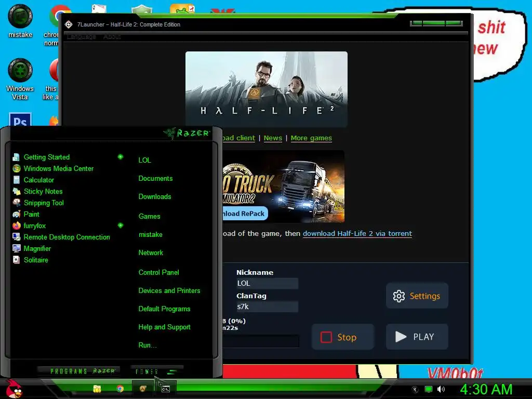Viewport: 532px width, 399px height.
Task: Open Windows Vista recycle bin icon
Action: (x=20, y=79)
